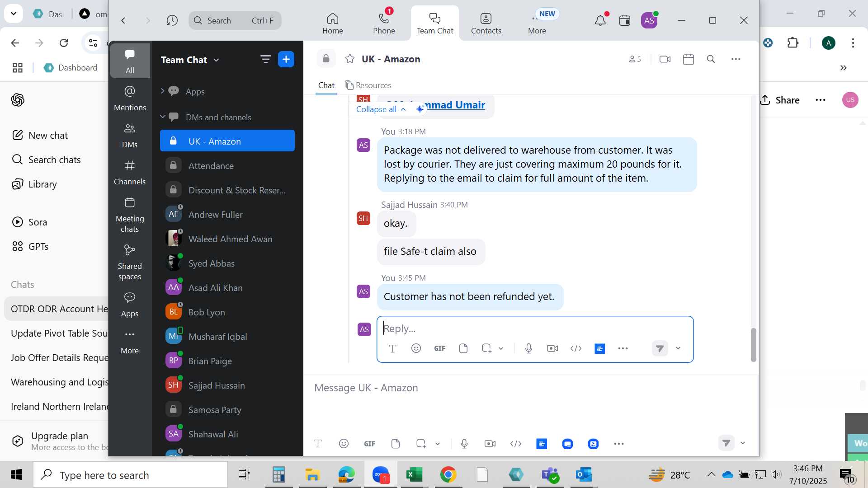The image size is (868, 488).
Task: Open channel more options ellipsis
Action: point(736,59)
